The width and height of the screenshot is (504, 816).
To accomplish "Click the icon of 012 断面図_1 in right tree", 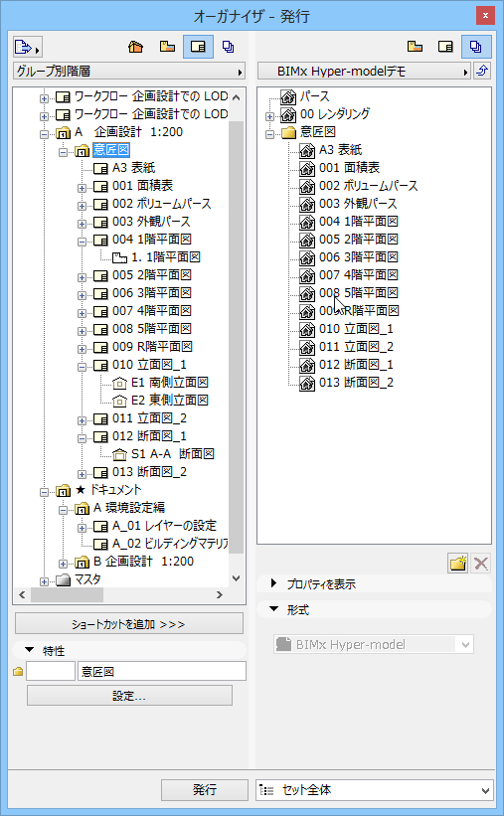I will 307,366.
